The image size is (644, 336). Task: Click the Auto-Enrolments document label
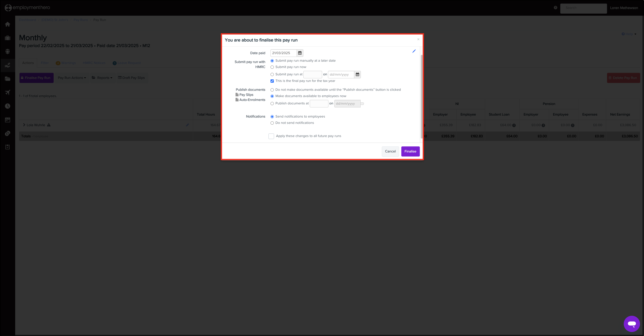[x=252, y=100]
